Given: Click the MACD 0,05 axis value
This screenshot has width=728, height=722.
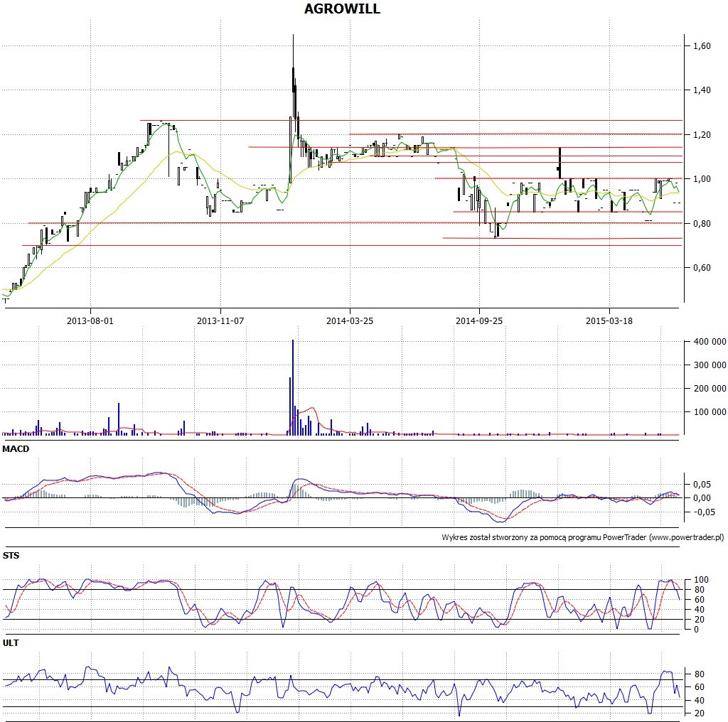Looking at the screenshot, I should pyautogui.click(x=702, y=484).
